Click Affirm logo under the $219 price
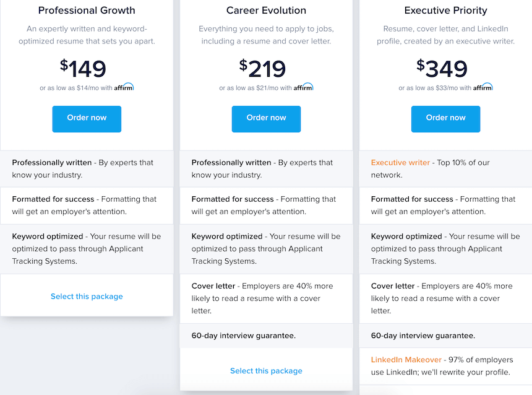 pyautogui.click(x=303, y=87)
